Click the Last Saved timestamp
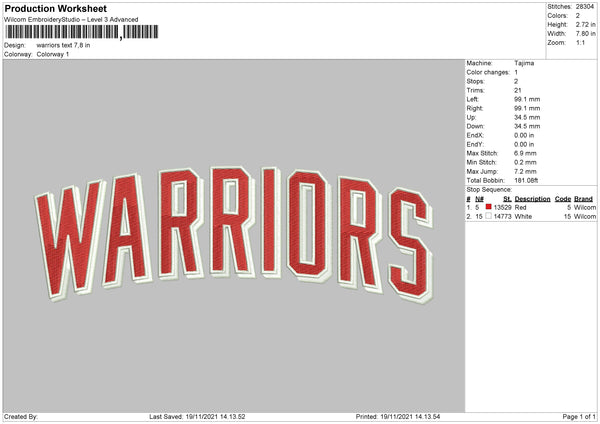Screen dimensions: 600x424 tap(197, 416)
